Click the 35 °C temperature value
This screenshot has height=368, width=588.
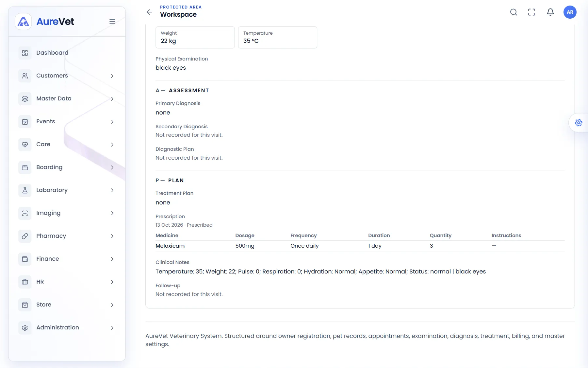[251, 41]
